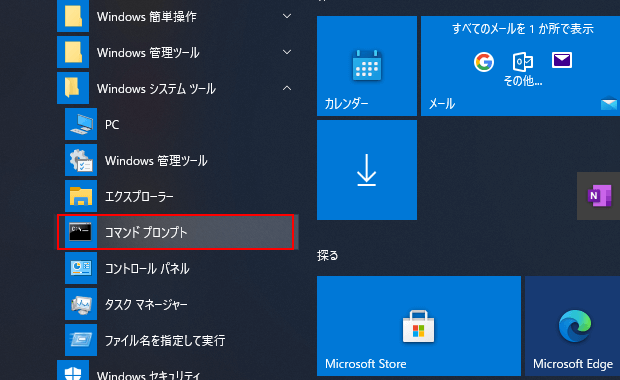Screen dimensions: 620x380
Task: Click ファイル名を指定して実行 label
Action: pos(165,340)
